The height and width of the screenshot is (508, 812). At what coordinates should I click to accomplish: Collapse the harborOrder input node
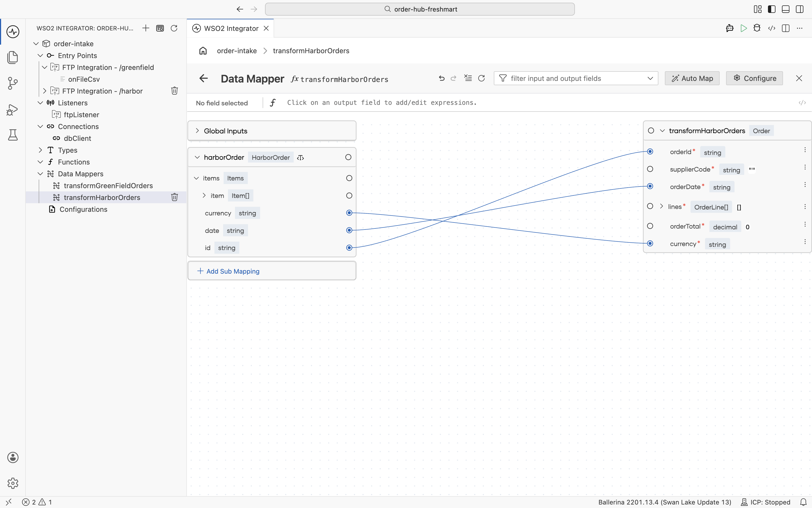tap(197, 157)
